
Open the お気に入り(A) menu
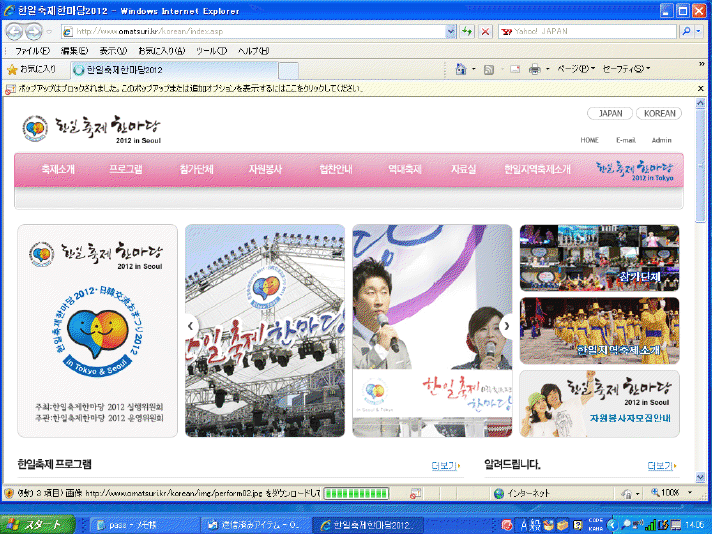pyautogui.click(x=162, y=51)
